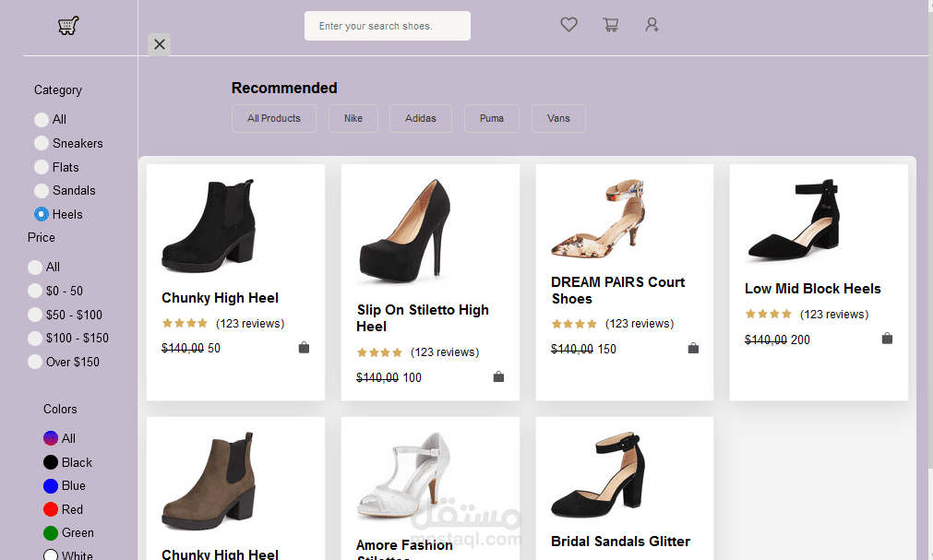Click the shopping cart logo icon
Screen dimensions: 933x560
pos(68,26)
